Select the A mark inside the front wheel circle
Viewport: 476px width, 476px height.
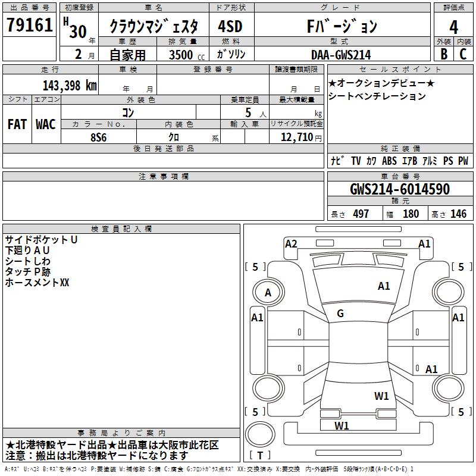(x=268, y=292)
